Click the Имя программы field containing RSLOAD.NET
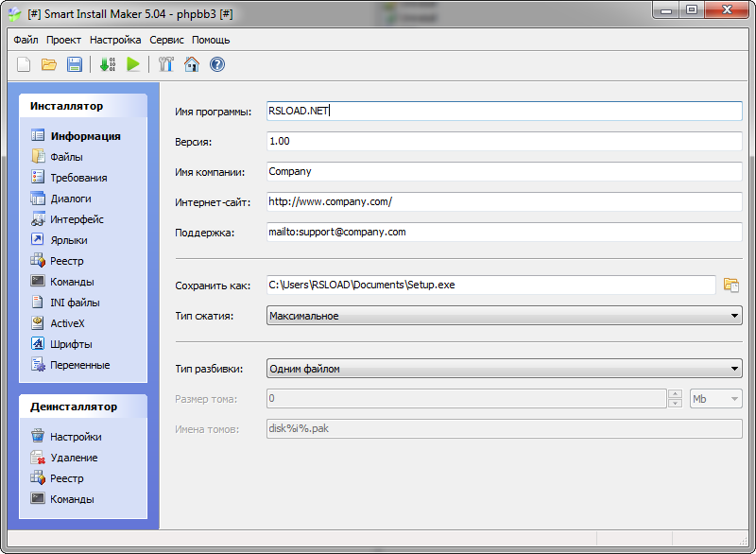The image size is (756, 554). 504,111
